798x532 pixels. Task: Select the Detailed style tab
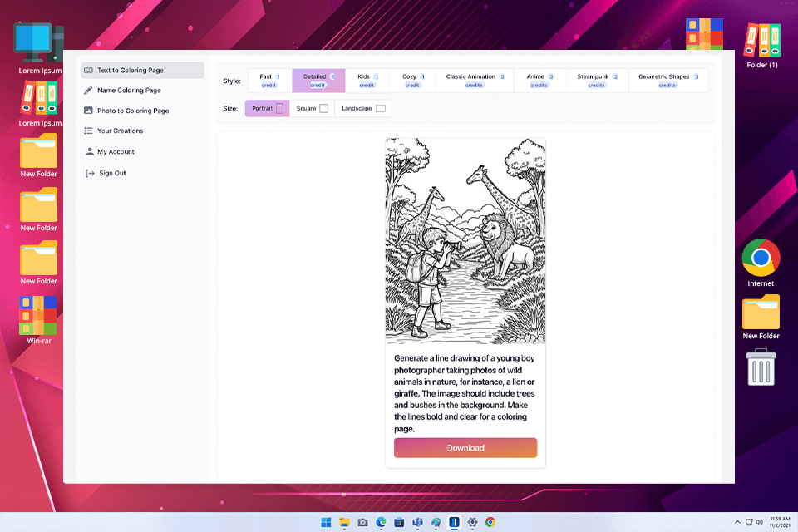point(318,81)
